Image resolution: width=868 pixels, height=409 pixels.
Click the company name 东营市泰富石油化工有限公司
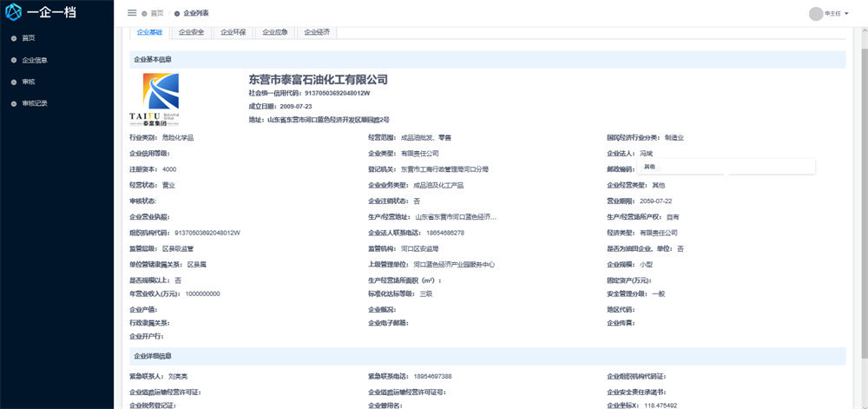point(319,79)
